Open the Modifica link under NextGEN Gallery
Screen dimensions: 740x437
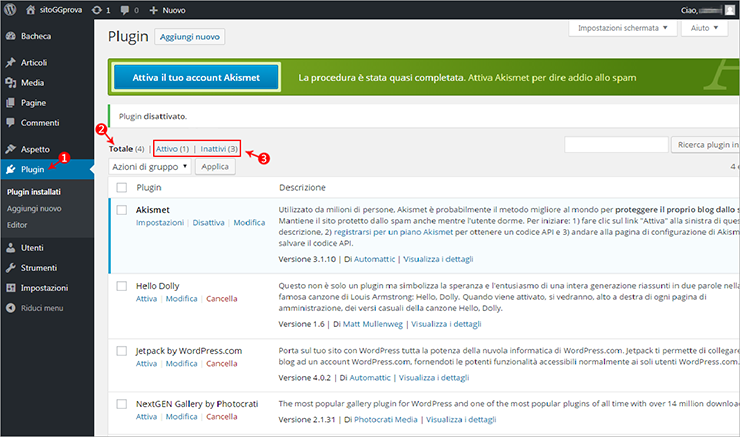point(181,417)
